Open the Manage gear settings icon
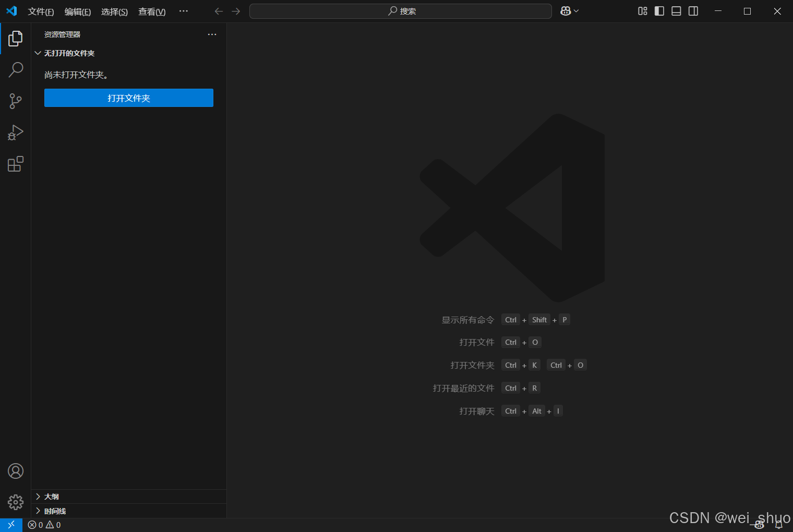 click(x=16, y=502)
